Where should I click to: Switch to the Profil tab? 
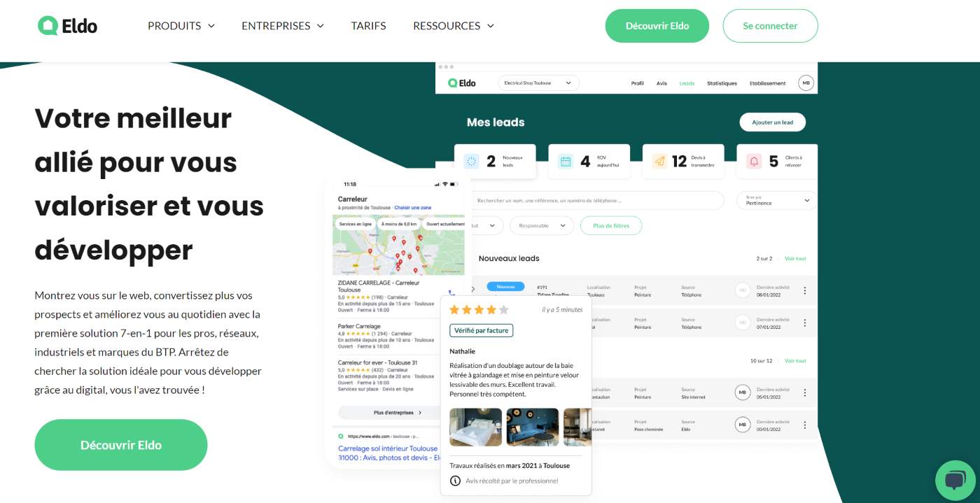[637, 83]
